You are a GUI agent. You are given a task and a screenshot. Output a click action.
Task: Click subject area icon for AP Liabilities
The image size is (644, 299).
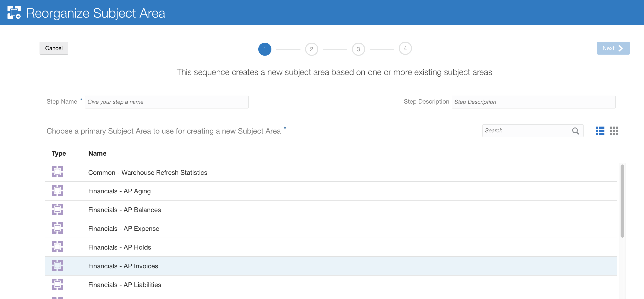57,284
